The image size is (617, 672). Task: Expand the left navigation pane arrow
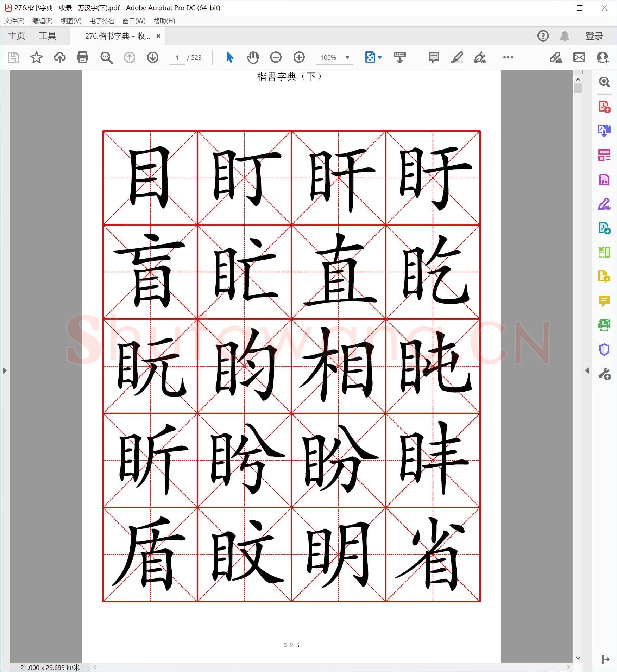pos(5,370)
